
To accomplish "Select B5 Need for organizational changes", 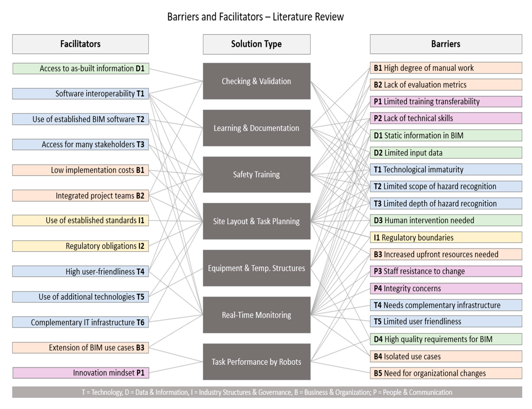I will tap(446, 373).
